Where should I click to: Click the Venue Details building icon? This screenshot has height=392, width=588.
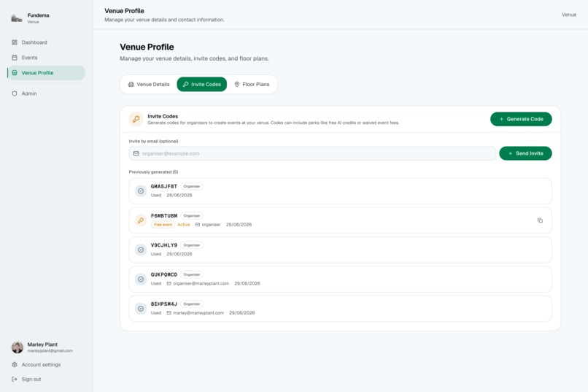pyautogui.click(x=131, y=85)
